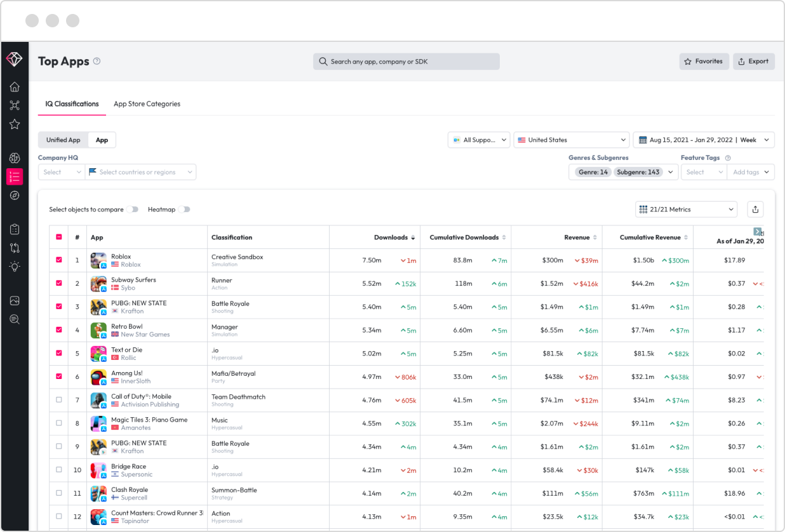Click the Retro Bowl app icon
785x532 pixels.
tap(98, 330)
